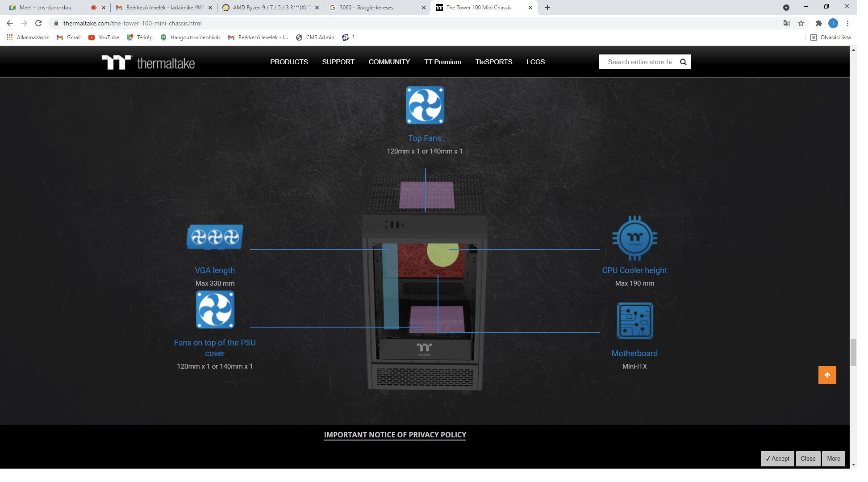Screen dimensions: 868x482
Task: Reload the page
Action: click(38, 23)
